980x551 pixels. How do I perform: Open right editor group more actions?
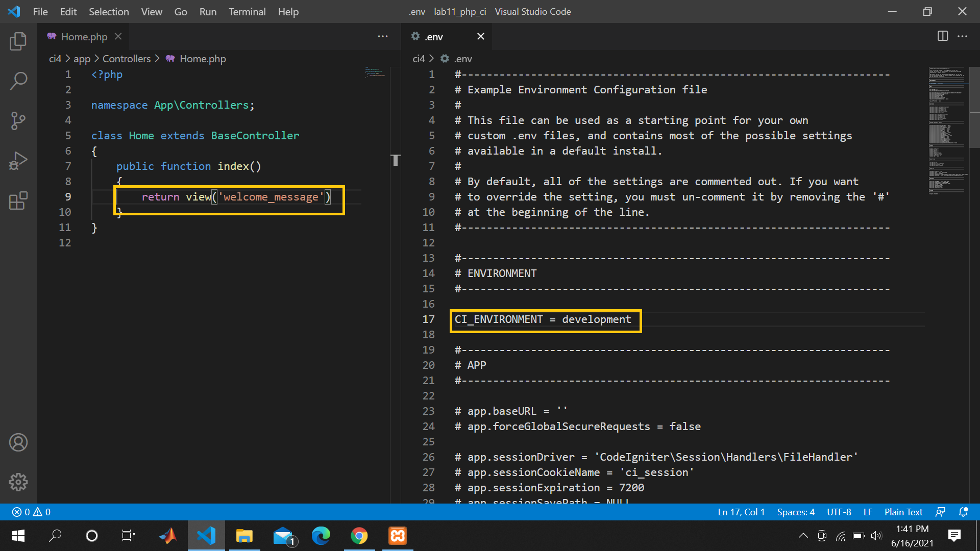tap(963, 36)
